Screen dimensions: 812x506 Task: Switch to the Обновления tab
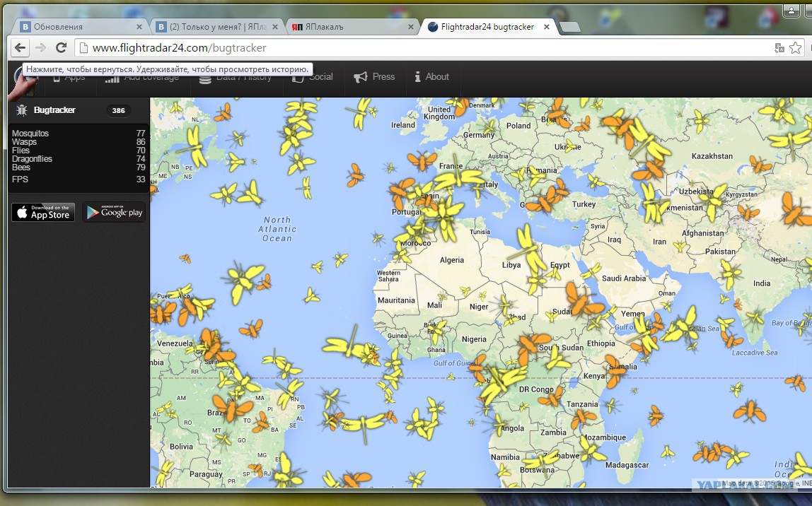(80, 27)
